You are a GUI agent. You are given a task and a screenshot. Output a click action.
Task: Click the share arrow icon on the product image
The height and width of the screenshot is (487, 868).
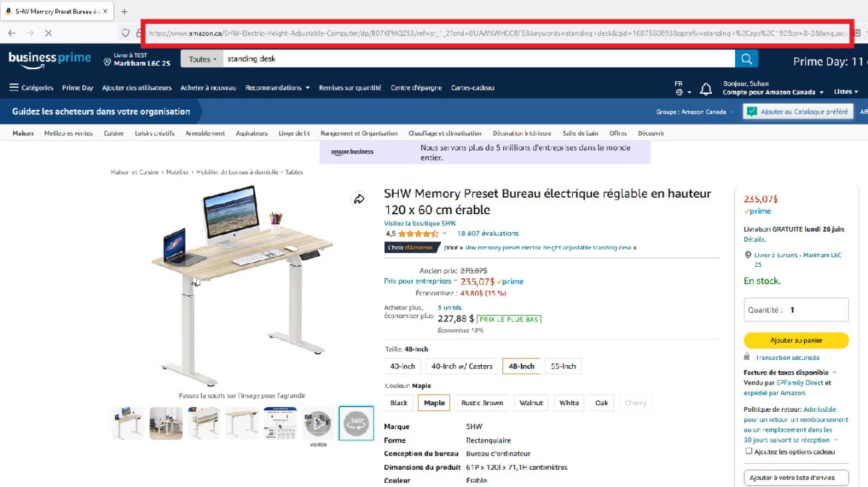click(359, 199)
